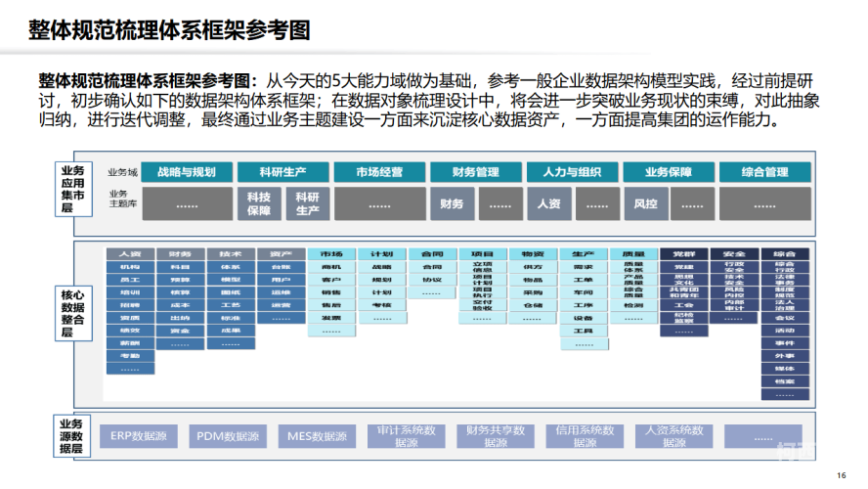
Task: Click the 质量 column header
Action: pyautogui.click(x=633, y=254)
